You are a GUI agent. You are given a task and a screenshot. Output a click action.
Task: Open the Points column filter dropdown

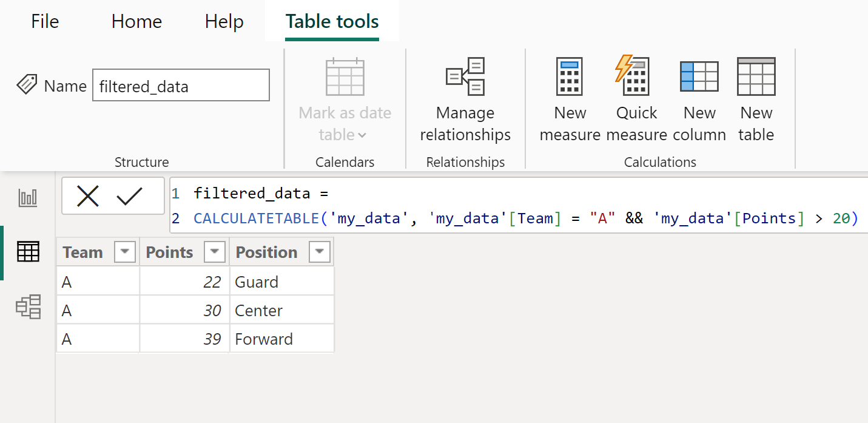[x=215, y=252]
